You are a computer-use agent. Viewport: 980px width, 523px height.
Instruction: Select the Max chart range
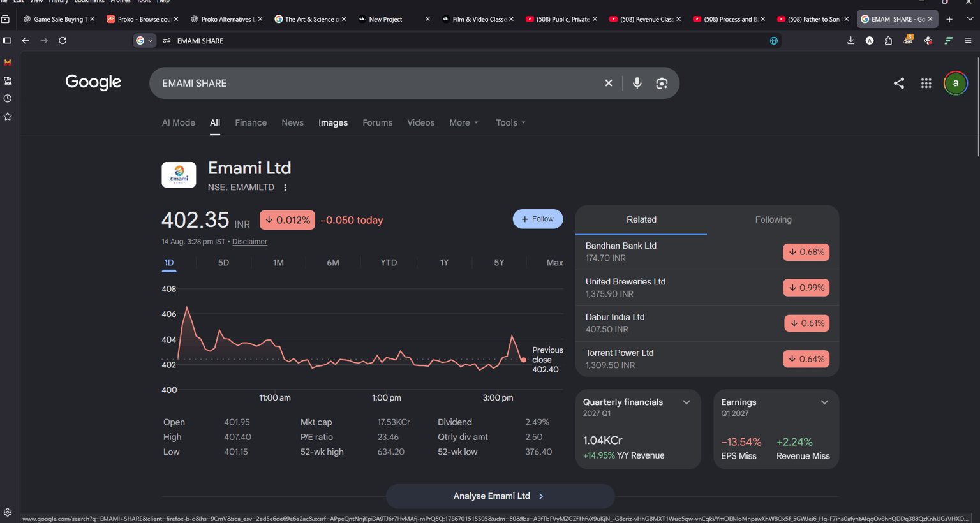(x=555, y=263)
